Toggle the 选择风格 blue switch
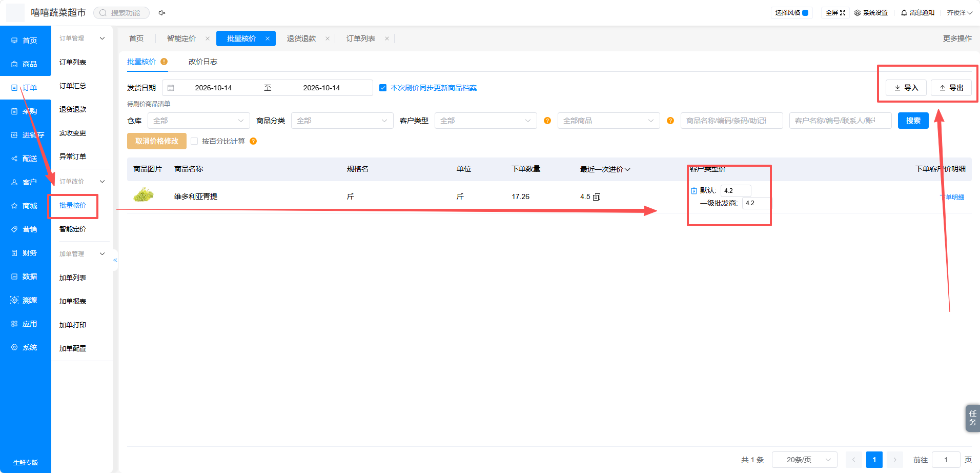 [x=805, y=13]
